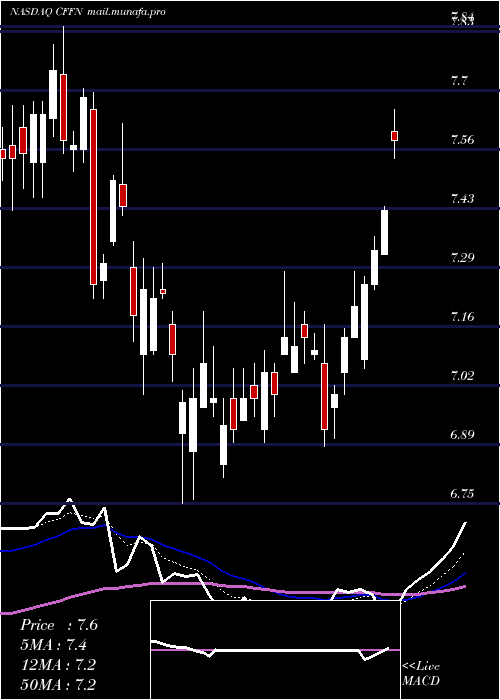This screenshot has width=500, height=700.
Task: Click the 50MA : 7.2 readout
Action: (x=58, y=685)
